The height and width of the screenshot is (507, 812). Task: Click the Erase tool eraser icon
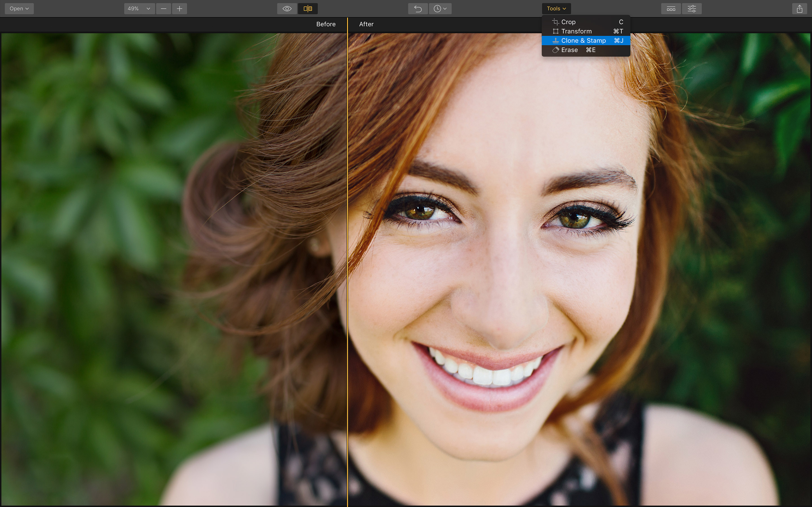pyautogui.click(x=556, y=50)
